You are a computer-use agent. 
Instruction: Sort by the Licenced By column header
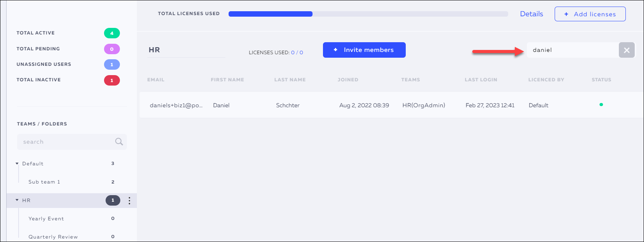(x=546, y=80)
